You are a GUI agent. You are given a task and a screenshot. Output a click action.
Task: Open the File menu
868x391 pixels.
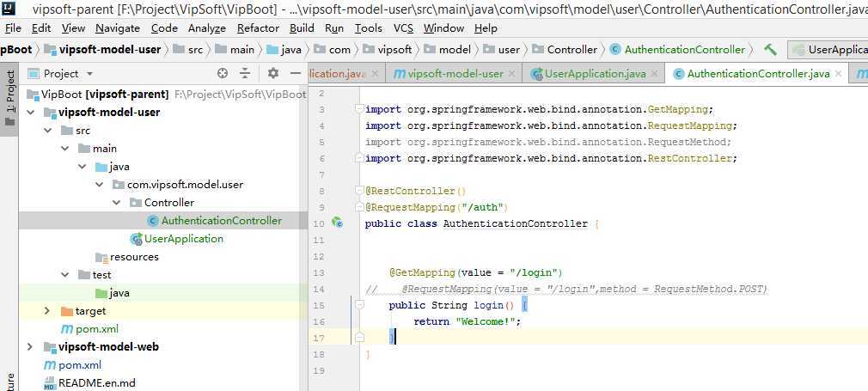click(x=13, y=28)
